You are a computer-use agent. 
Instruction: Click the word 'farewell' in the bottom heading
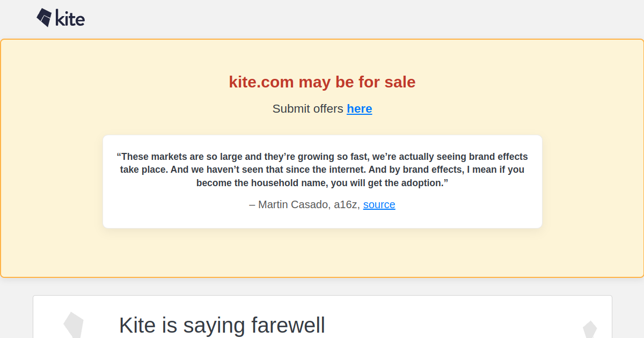click(x=288, y=325)
